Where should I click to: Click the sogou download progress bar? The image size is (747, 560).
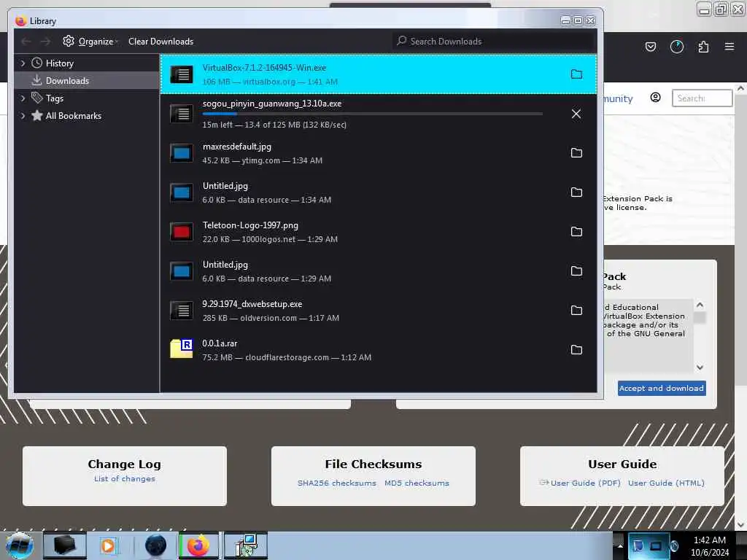point(373,114)
